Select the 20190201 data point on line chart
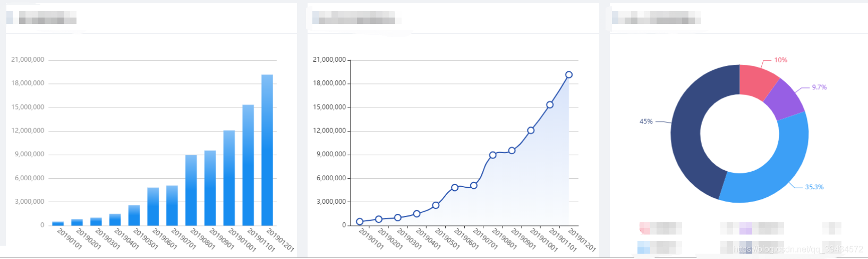This screenshot has width=868, height=259. coord(379,219)
